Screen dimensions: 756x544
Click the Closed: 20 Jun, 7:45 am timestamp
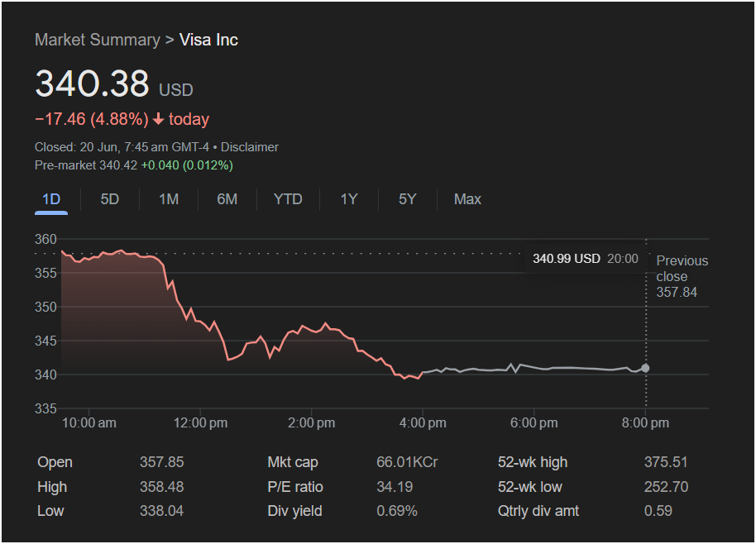point(122,147)
